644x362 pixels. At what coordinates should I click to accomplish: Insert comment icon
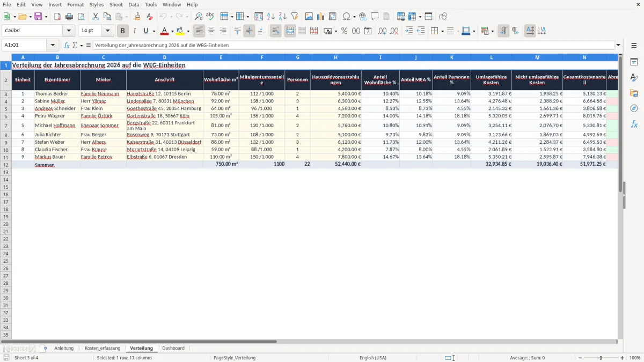coord(375,17)
